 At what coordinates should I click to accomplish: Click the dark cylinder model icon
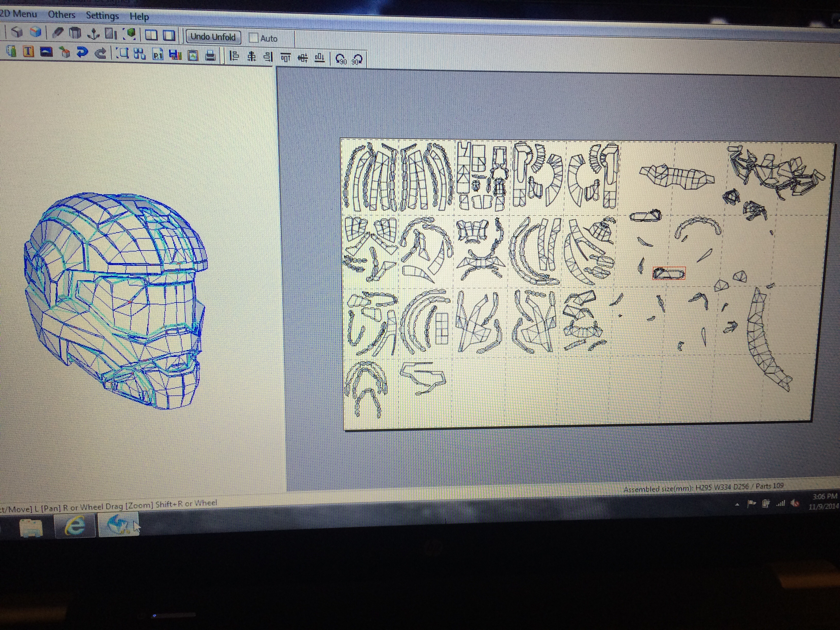[75, 33]
